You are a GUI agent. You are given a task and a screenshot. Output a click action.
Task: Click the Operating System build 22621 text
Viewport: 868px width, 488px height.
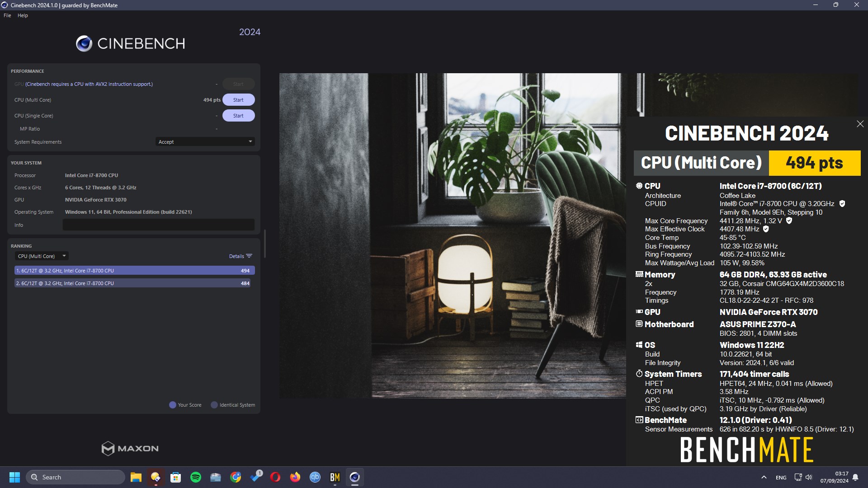(128, 212)
